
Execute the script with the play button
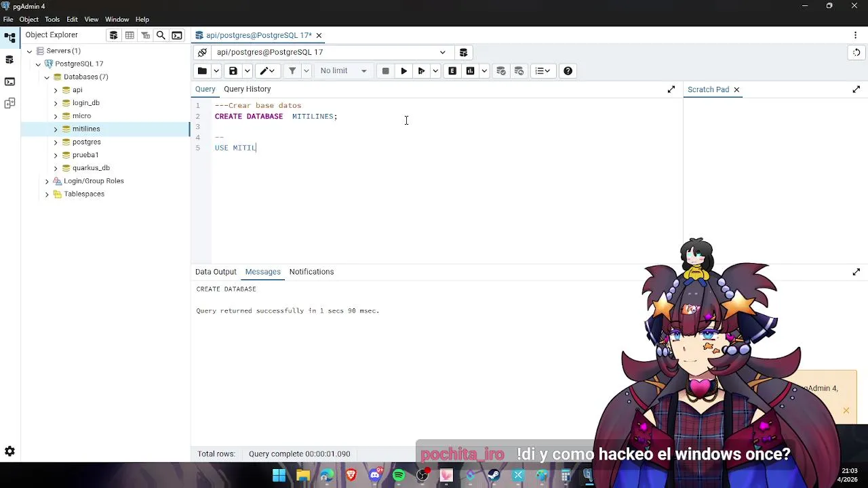point(403,71)
